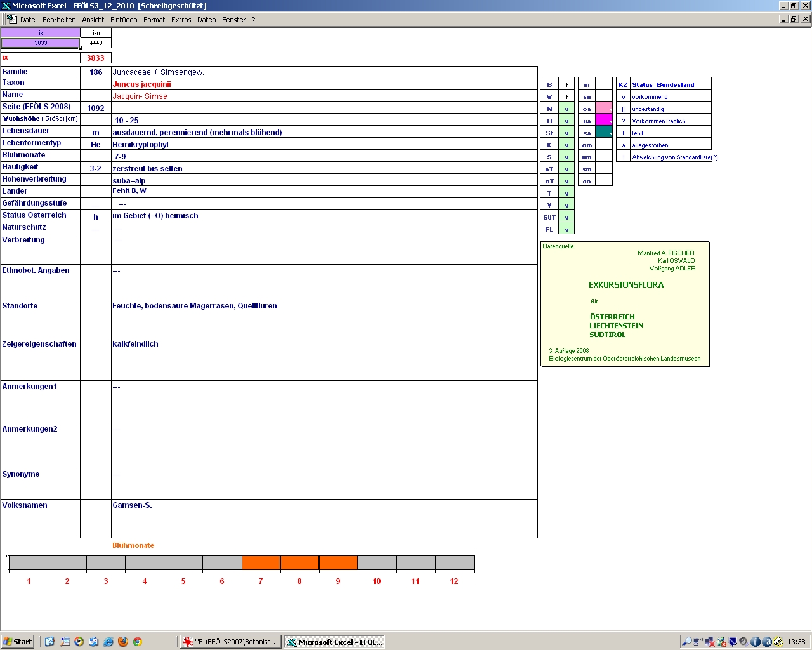Click the 'Status_Bundesland' legend header

(x=663, y=84)
